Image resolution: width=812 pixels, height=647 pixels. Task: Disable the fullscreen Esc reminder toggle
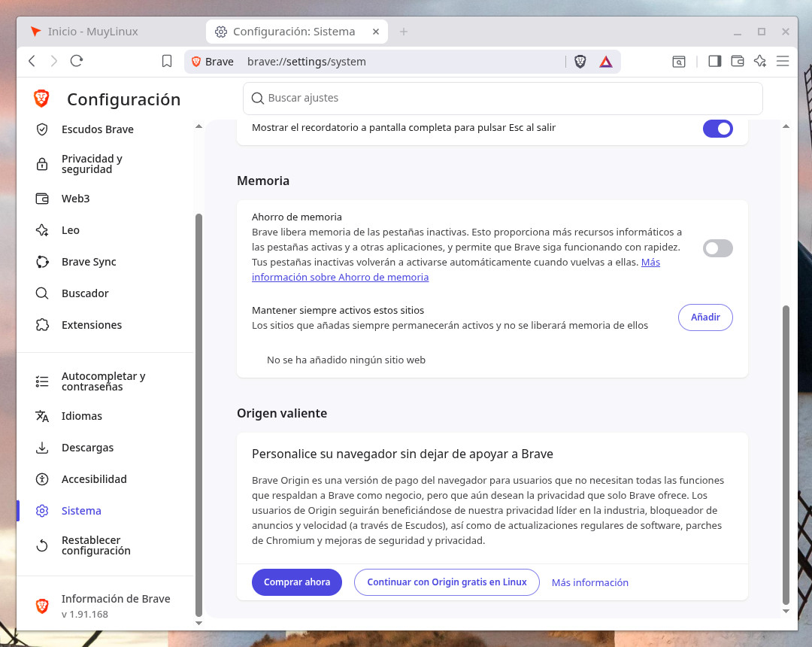tap(717, 129)
